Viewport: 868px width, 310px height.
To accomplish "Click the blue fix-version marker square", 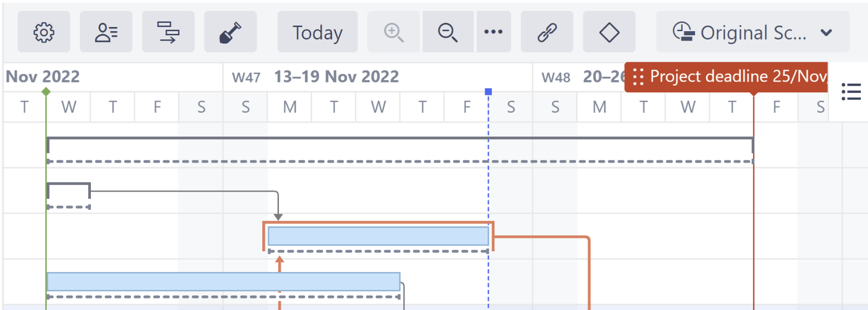I will tap(488, 92).
